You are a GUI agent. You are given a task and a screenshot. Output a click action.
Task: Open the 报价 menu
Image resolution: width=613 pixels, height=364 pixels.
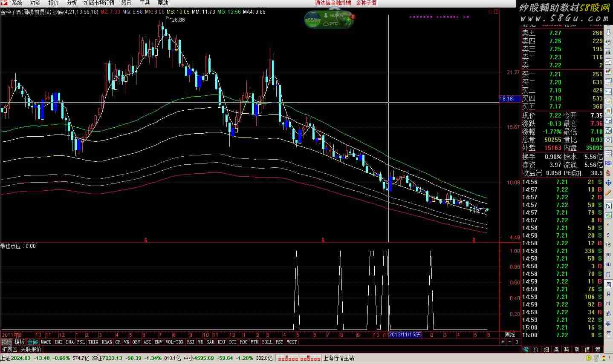coord(53,3)
